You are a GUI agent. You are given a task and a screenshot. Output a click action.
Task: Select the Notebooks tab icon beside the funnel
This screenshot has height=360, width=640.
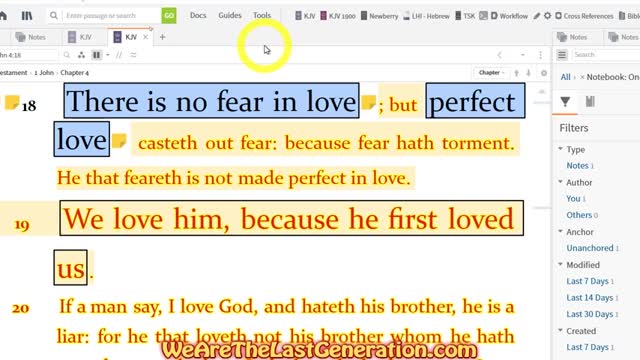coord(590,101)
